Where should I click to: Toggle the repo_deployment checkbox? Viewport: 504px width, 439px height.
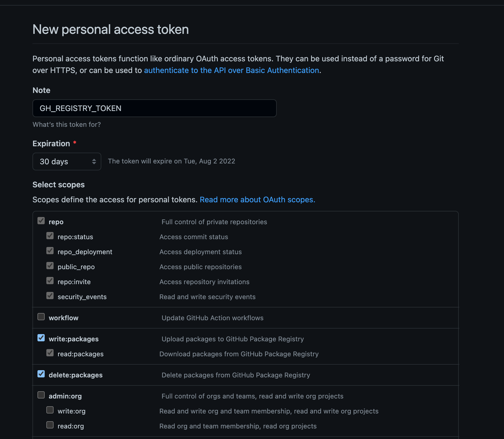(x=50, y=251)
